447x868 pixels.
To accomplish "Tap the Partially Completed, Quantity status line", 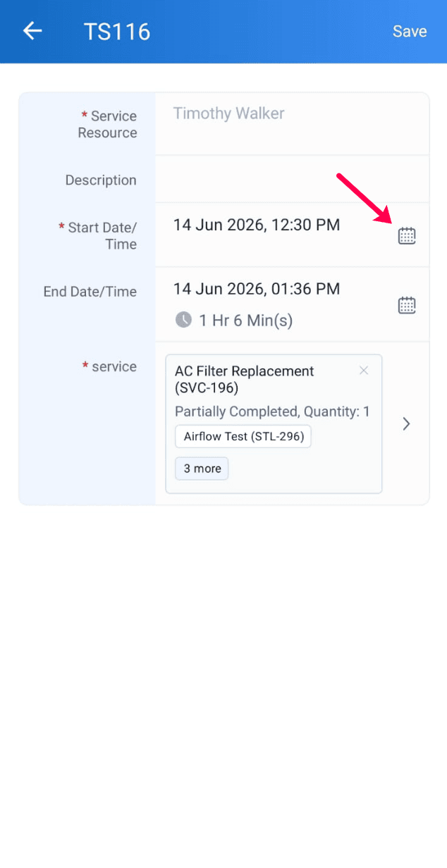I will (272, 411).
